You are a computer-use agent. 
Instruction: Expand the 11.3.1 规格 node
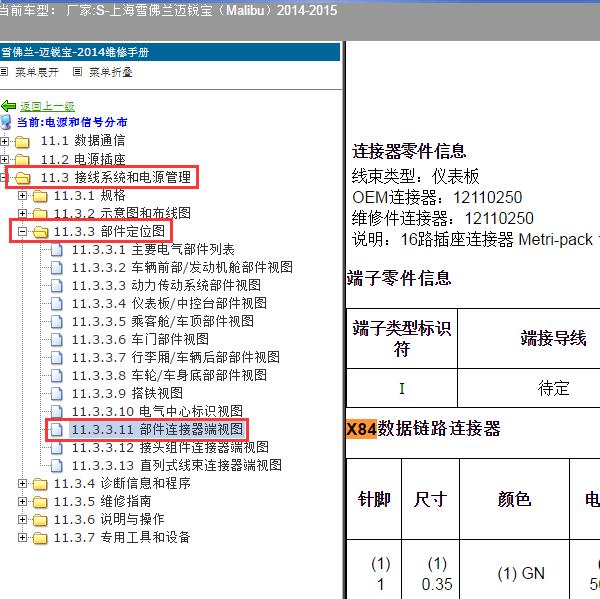[23, 196]
